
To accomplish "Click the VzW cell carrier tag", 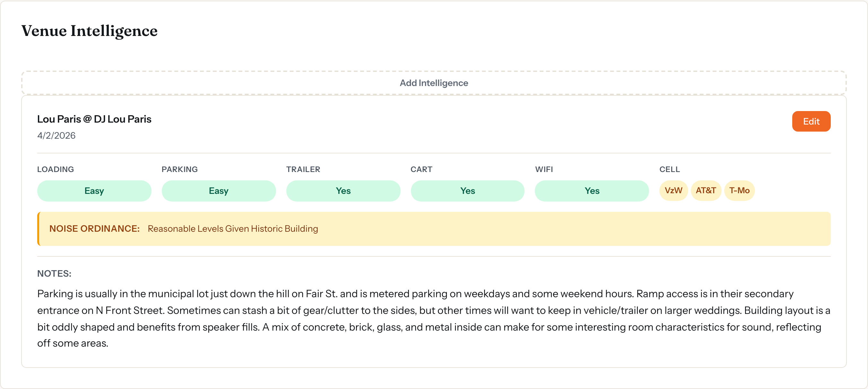I will (x=673, y=190).
